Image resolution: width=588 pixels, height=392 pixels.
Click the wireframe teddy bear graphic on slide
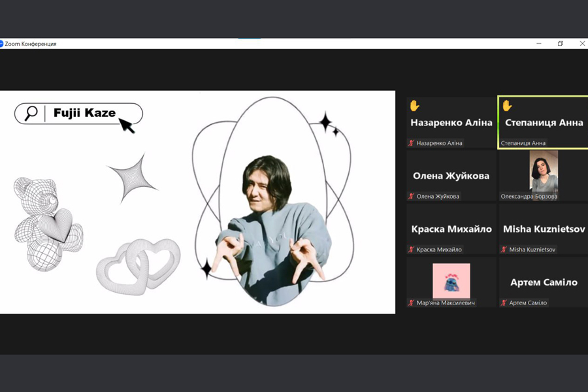click(x=48, y=223)
